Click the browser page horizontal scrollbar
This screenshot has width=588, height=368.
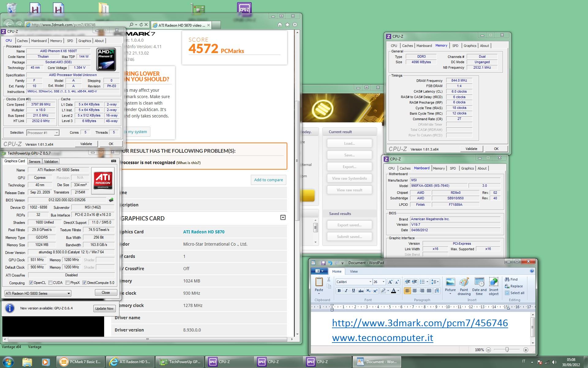(x=147, y=339)
